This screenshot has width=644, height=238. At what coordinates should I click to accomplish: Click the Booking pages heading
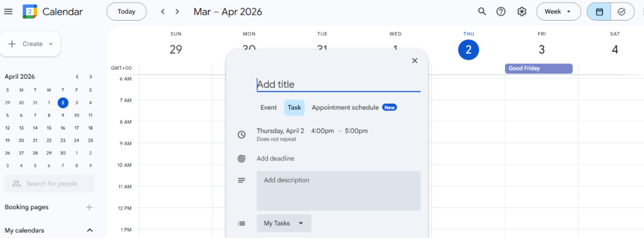[26, 207]
